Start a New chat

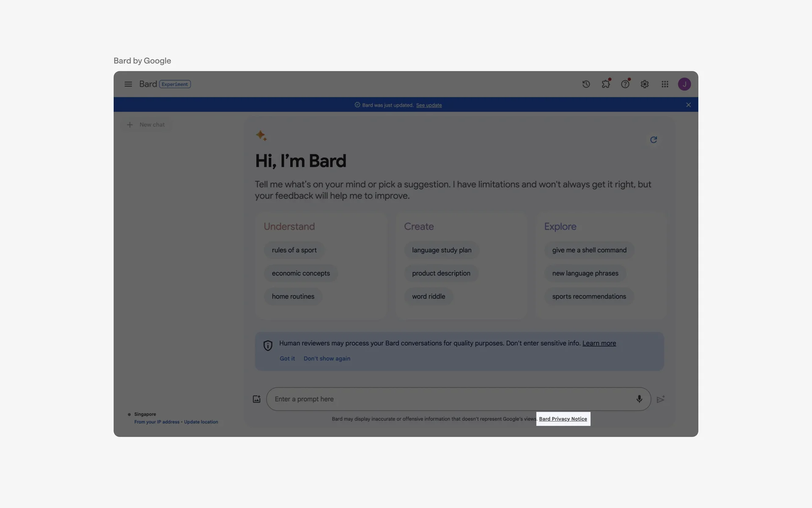146,124
